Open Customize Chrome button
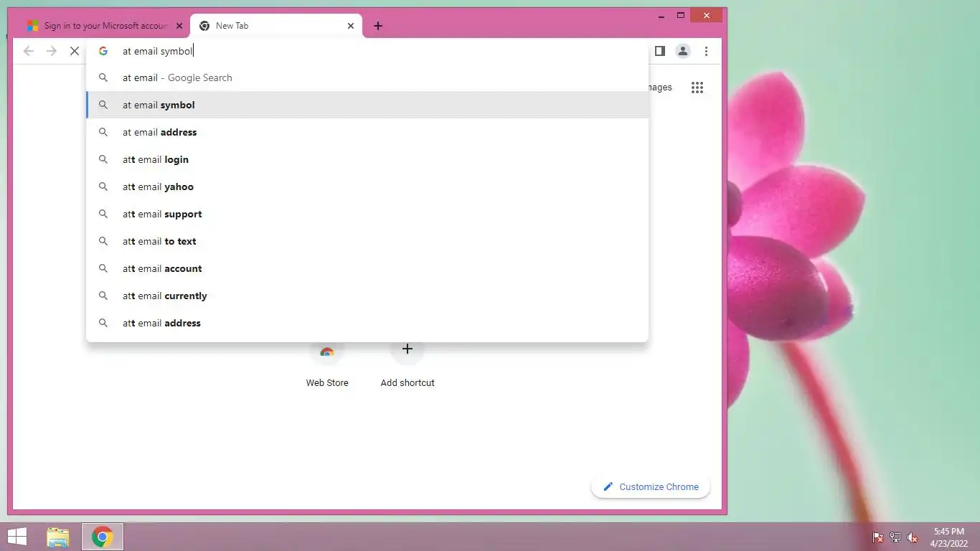 pyautogui.click(x=651, y=486)
